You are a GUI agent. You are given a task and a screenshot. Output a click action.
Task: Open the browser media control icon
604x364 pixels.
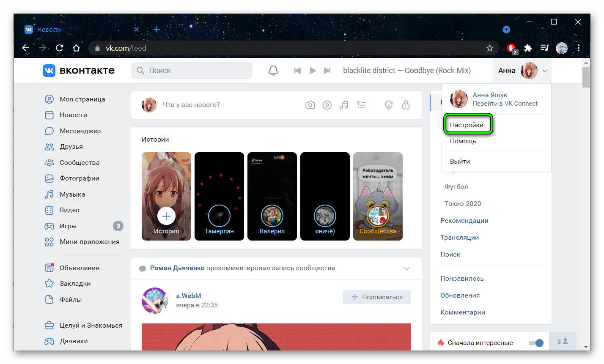click(544, 48)
